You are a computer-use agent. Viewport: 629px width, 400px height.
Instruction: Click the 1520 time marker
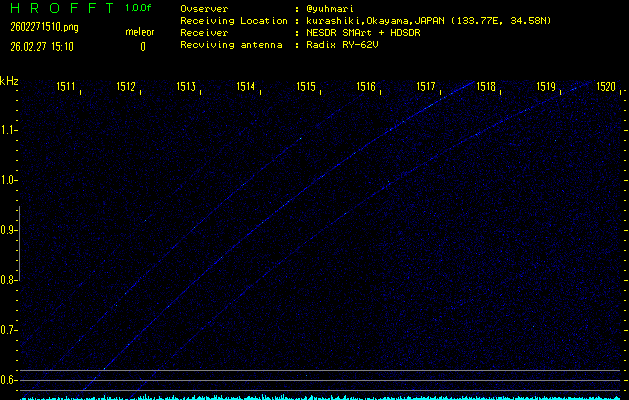(606, 87)
